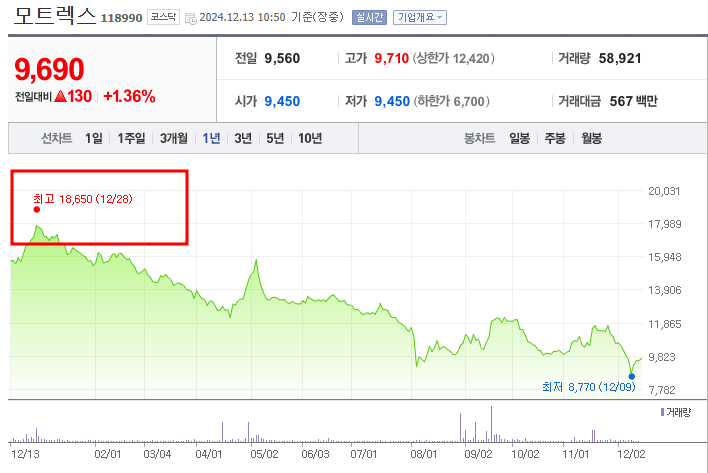708x473 pixels.
Task: Show the 10년 line chart
Action: 310,138
